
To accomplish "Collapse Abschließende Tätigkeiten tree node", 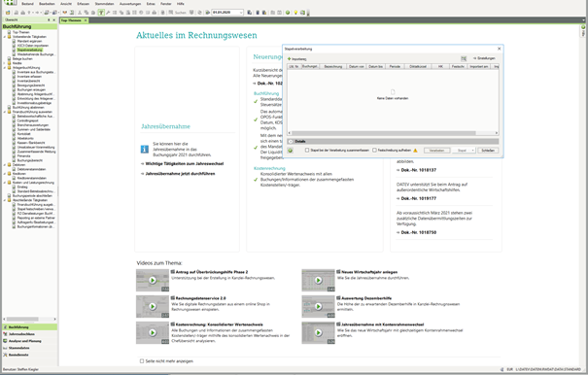I will click(5, 200).
